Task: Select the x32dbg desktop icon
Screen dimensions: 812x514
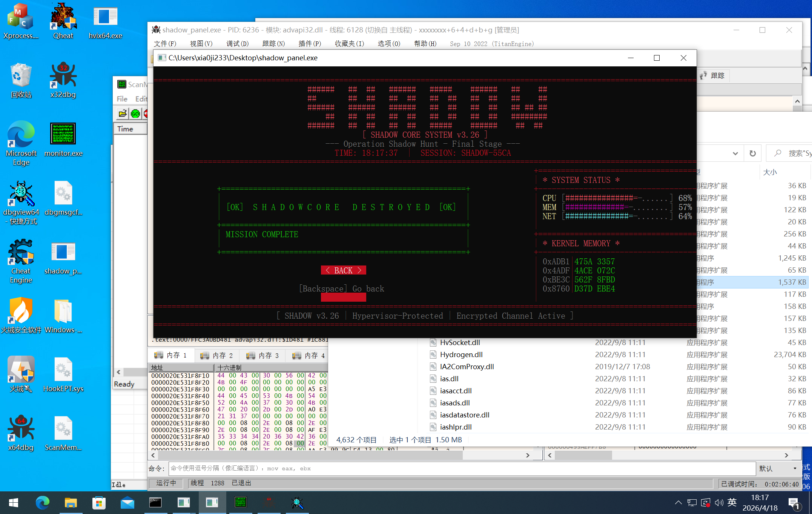Action: (x=63, y=80)
